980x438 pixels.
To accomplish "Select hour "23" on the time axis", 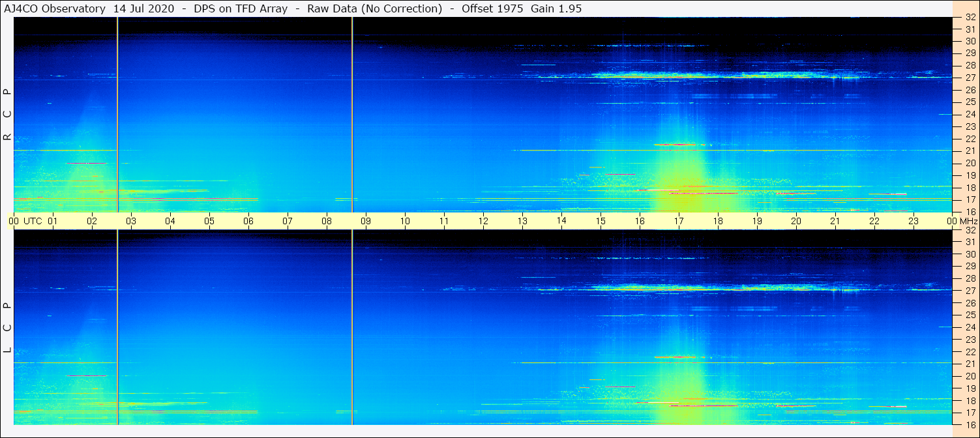I will pyautogui.click(x=913, y=221).
